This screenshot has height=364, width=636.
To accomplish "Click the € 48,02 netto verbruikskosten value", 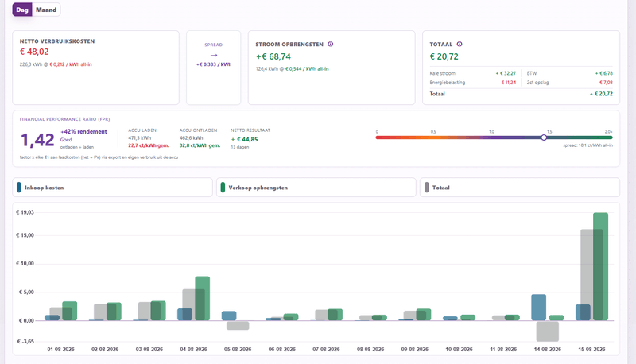I will coord(34,52).
